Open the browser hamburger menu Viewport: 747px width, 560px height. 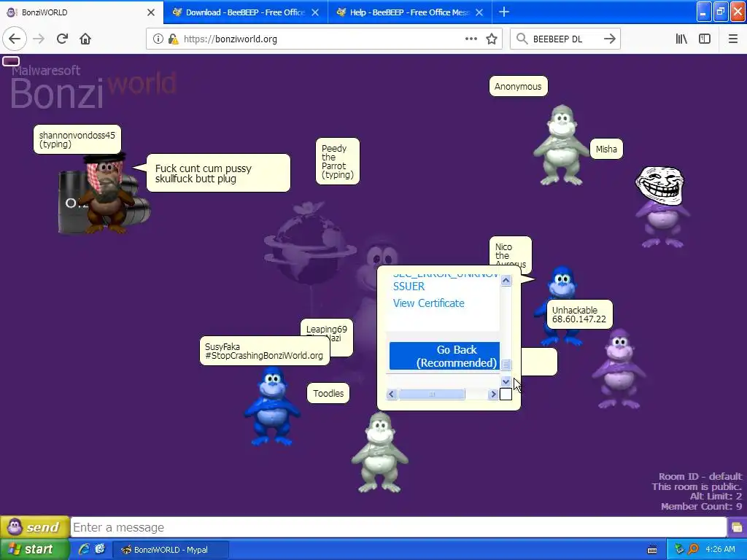coord(733,39)
